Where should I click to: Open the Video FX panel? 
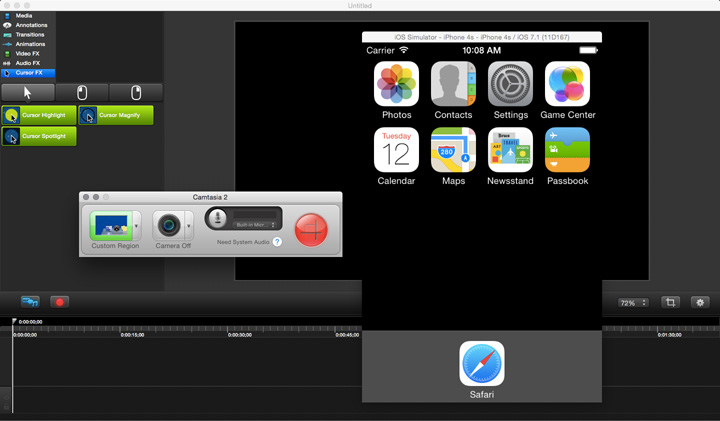28,54
